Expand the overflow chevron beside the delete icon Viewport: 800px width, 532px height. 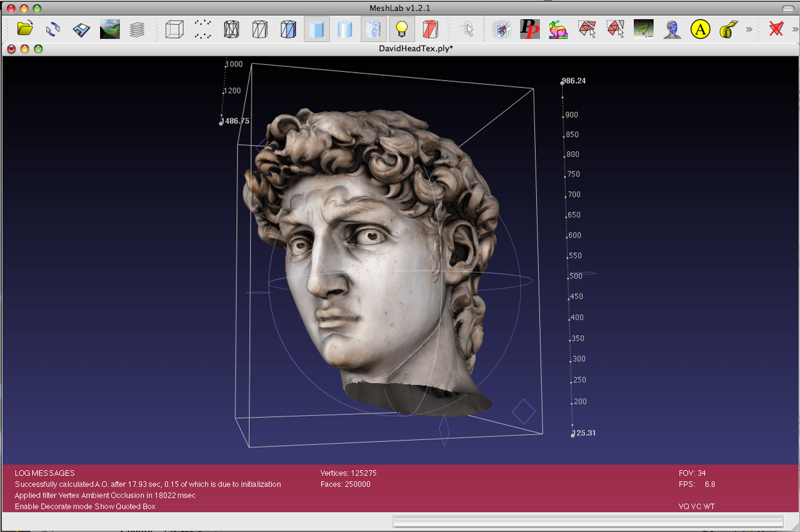point(795,29)
